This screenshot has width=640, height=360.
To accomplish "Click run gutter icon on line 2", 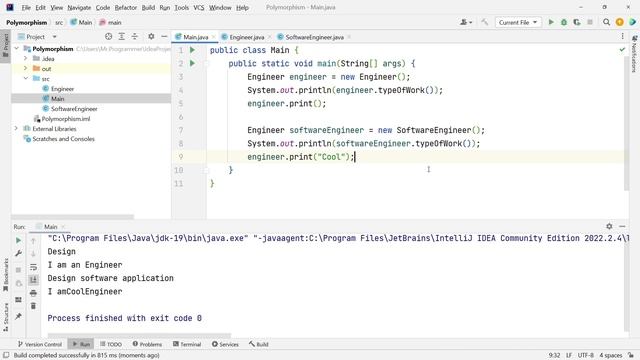I will [x=192, y=63].
